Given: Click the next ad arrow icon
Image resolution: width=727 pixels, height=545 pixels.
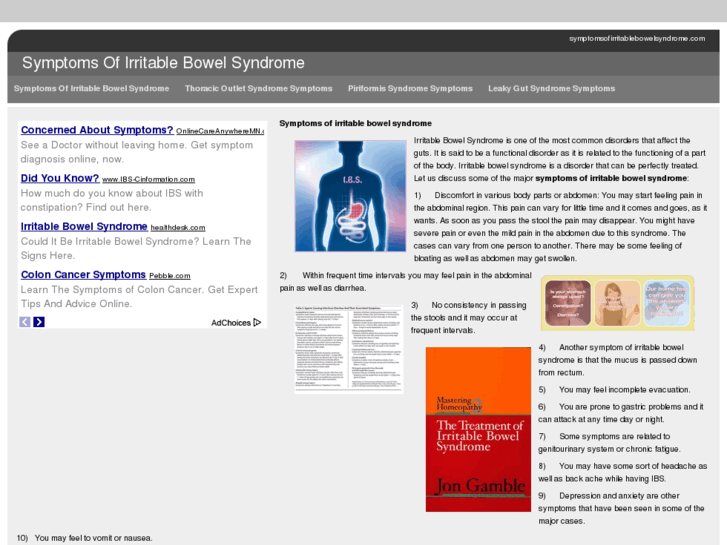Looking at the screenshot, I should tap(39, 322).
